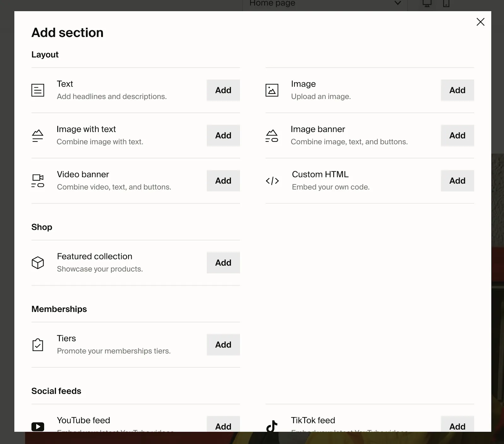
Task: Add a Text section
Action: click(223, 90)
